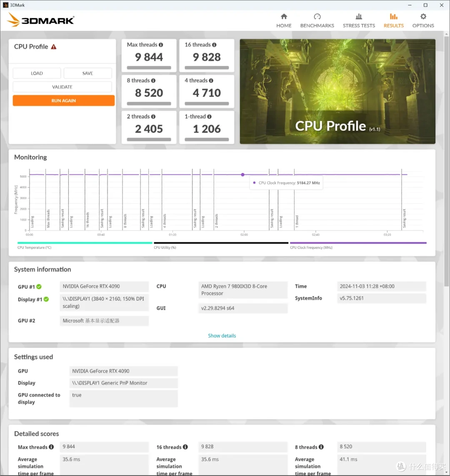Click the DISPLAY1 Generic PnP Monitor field

[123, 383]
